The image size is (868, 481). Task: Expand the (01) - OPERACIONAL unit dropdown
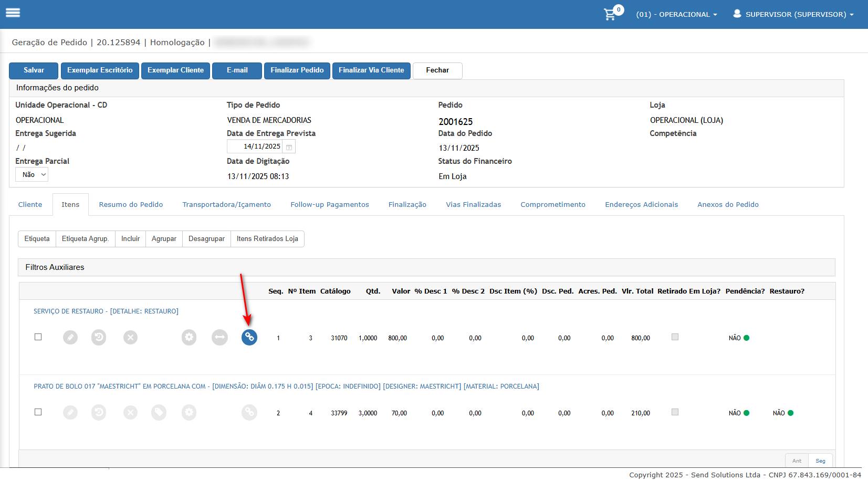coord(676,14)
